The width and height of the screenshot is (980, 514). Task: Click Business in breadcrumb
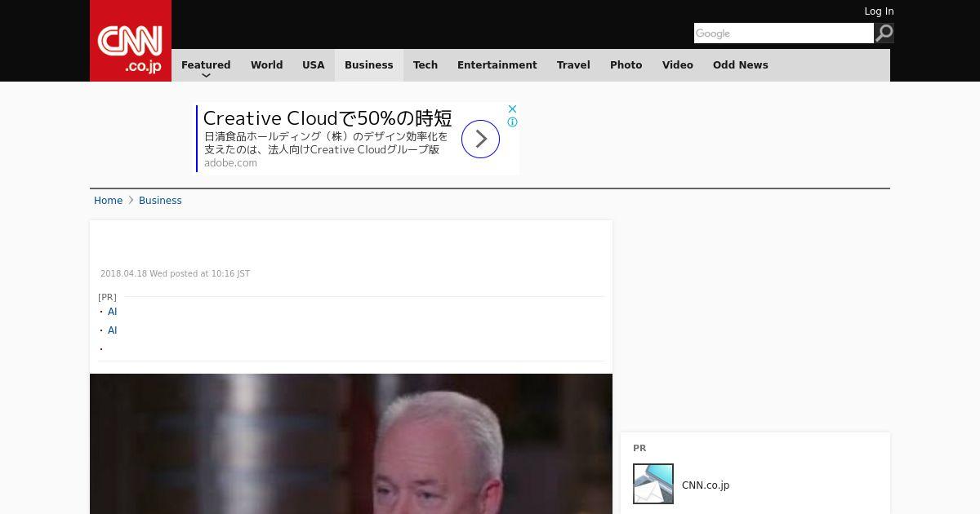click(x=160, y=201)
